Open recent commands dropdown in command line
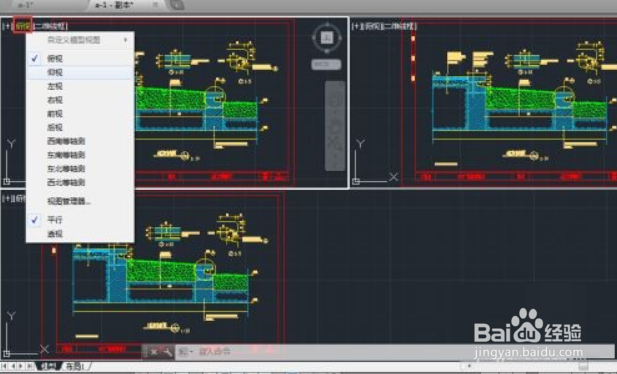This screenshot has width=617, height=374. (x=185, y=352)
